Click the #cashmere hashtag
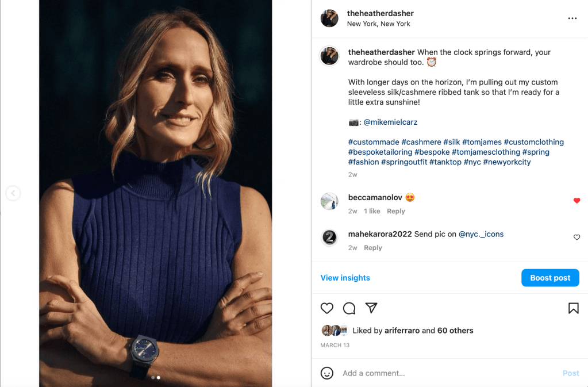The width and height of the screenshot is (588, 387). (x=421, y=142)
